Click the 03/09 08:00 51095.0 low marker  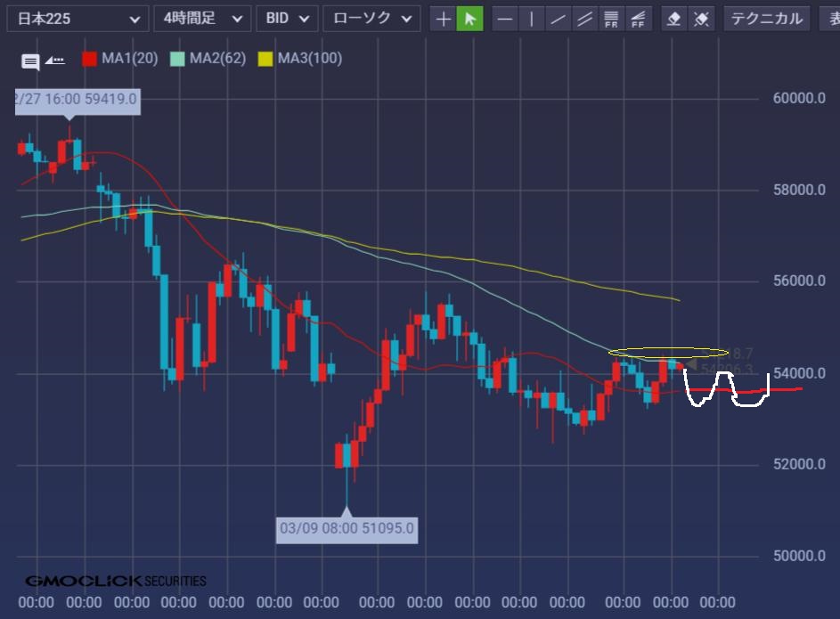pyautogui.click(x=347, y=528)
